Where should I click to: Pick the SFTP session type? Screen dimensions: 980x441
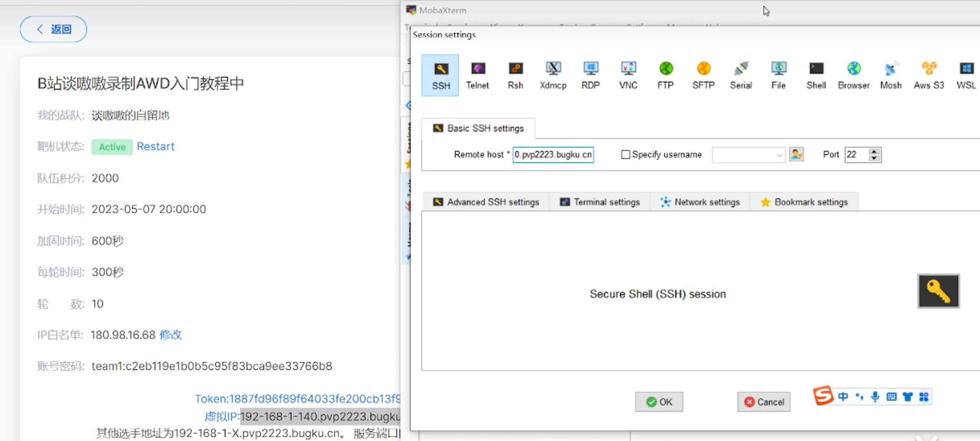pos(704,75)
